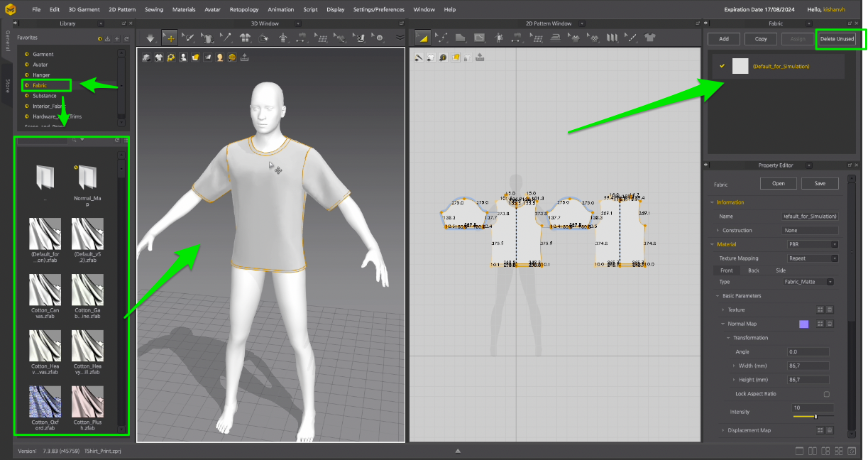Select the pleats fold tool in 2D toolbar
868x460 pixels.
tap(612, 37)
